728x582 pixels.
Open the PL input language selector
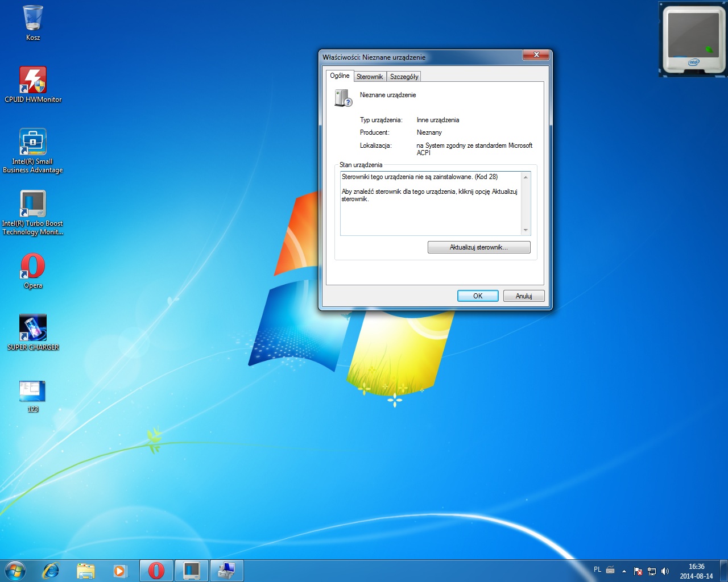(597, 569)
